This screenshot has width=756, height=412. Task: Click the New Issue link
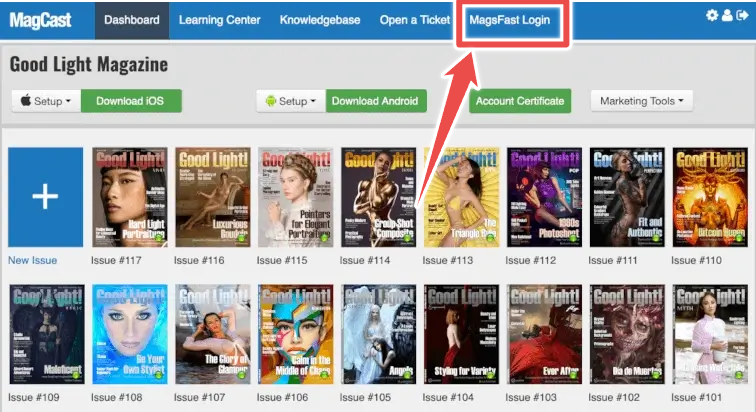[x=32, y=260]
